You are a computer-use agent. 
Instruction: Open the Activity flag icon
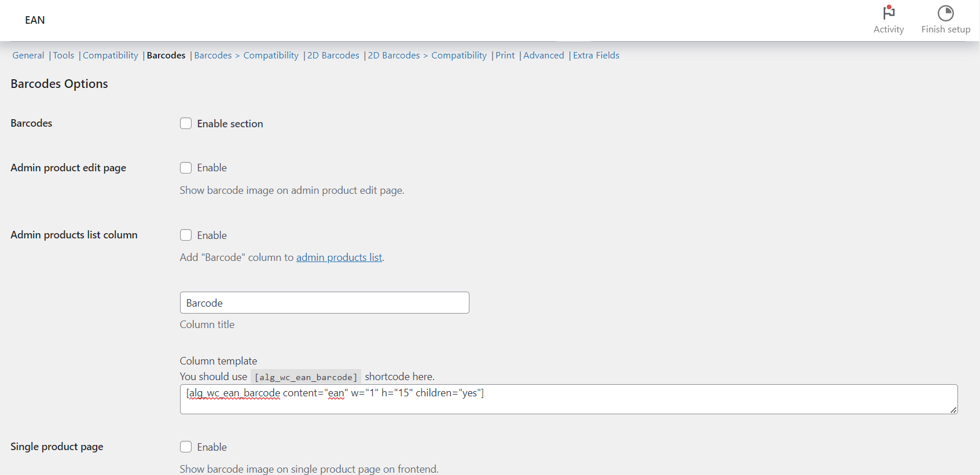889,13
